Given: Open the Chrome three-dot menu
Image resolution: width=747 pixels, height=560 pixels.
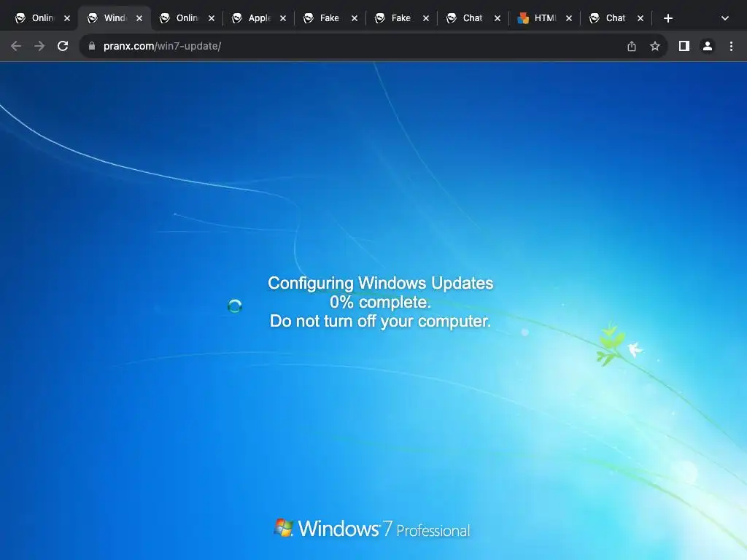Looking at the screenshot, I should coord(731,46).
